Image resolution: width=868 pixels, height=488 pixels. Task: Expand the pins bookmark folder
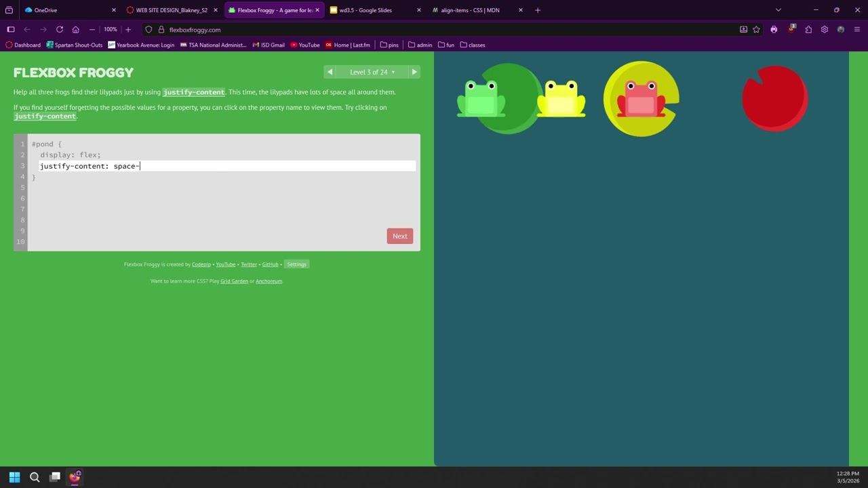389,45
